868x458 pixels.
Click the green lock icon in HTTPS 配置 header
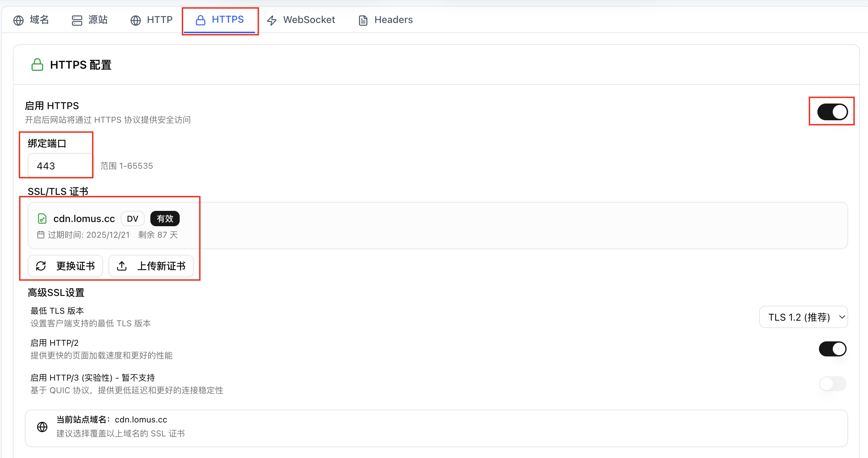37,65
